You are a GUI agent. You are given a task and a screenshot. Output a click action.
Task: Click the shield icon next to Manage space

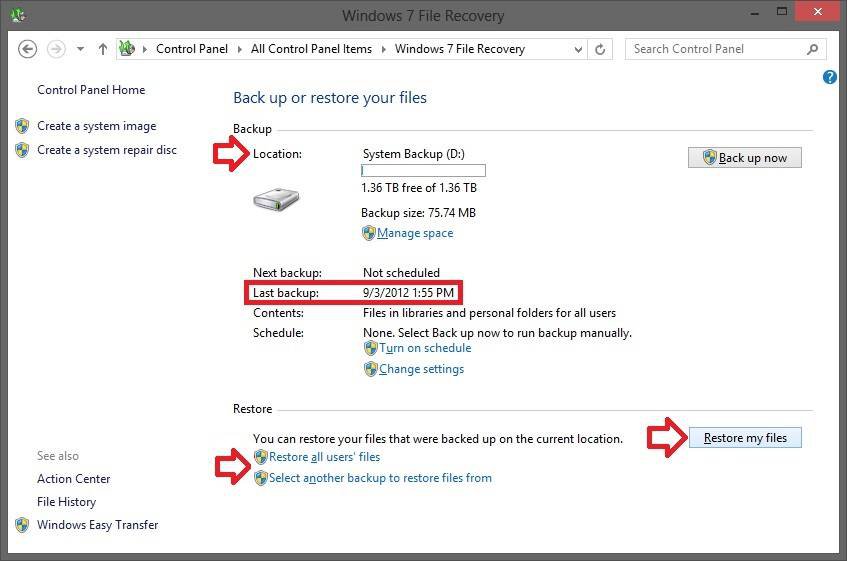point(368,233)
